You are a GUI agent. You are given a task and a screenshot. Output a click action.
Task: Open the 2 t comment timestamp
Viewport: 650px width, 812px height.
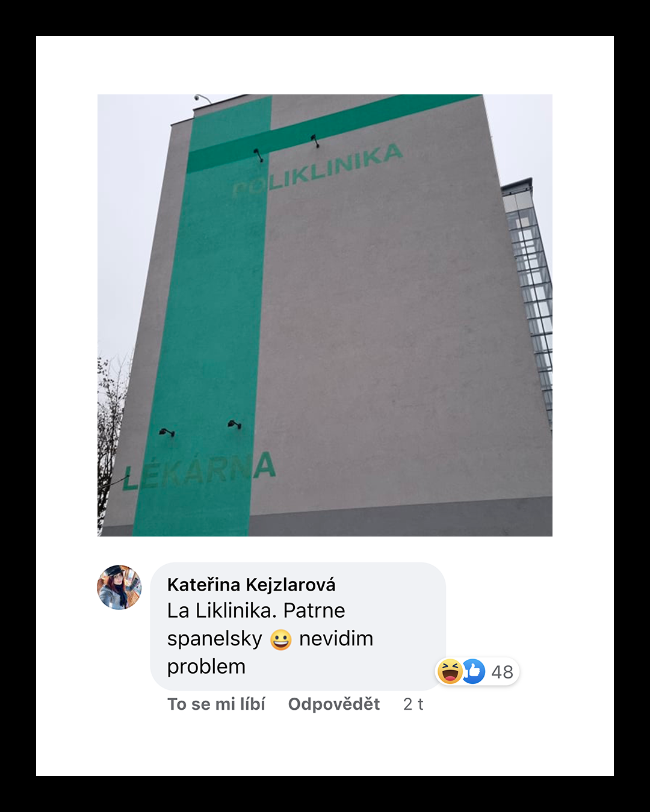coord(413,704)
